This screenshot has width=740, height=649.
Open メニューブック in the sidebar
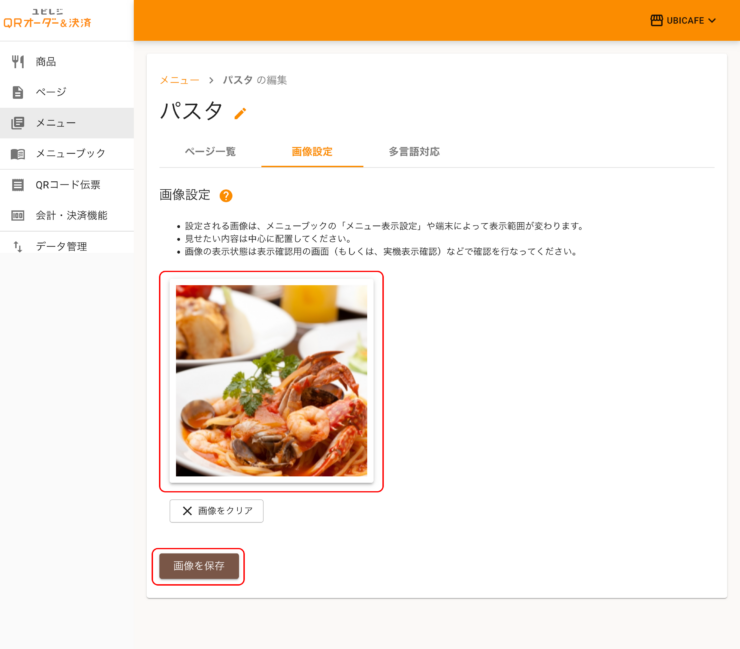point(67,154)
